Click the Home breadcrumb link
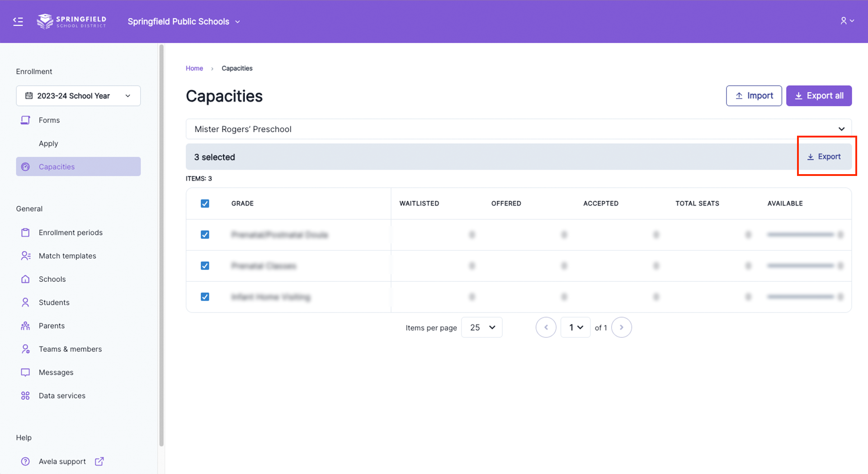The height and width of the screenshot is (474, 868). [194, 68]
